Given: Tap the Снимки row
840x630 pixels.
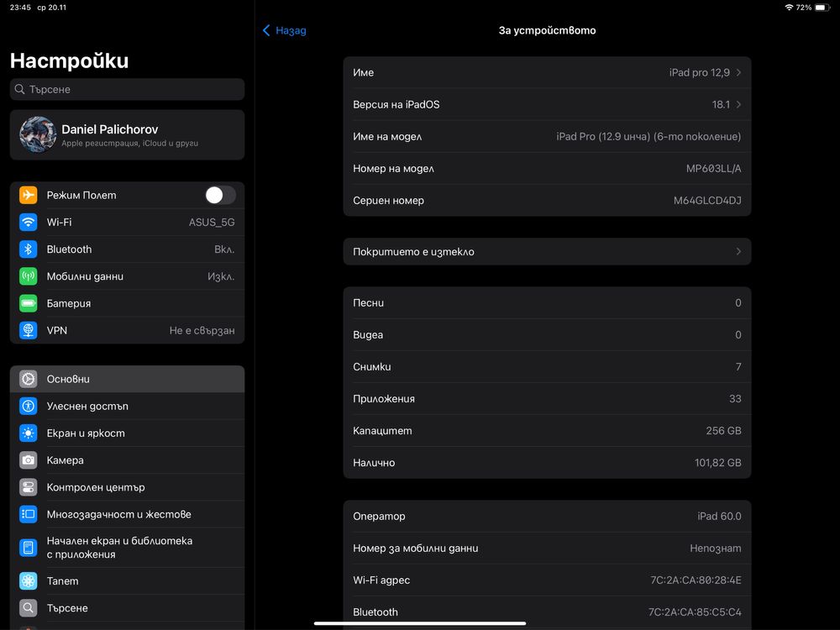Looking at the screenshot, I should (x=547, y=366).
